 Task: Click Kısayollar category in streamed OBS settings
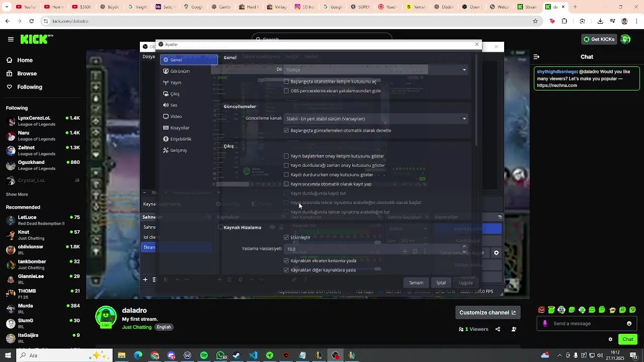point(189,128)
